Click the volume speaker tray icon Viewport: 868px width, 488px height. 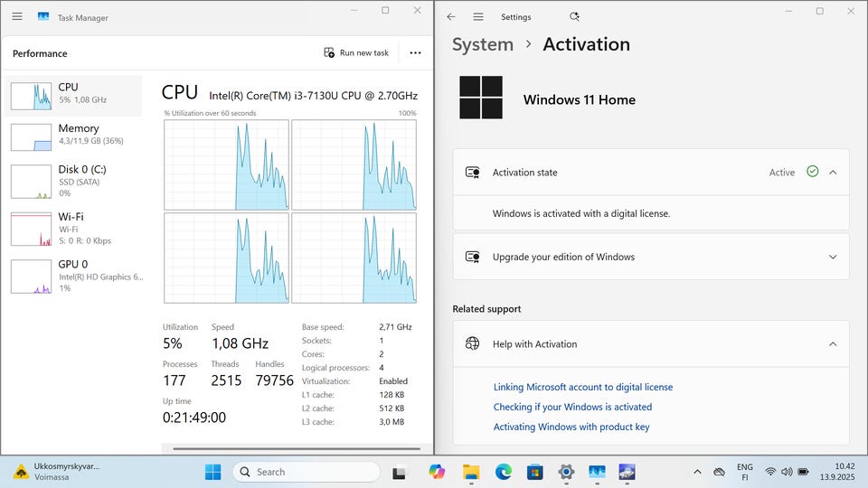pyautogui.click(x=787, y=472)
